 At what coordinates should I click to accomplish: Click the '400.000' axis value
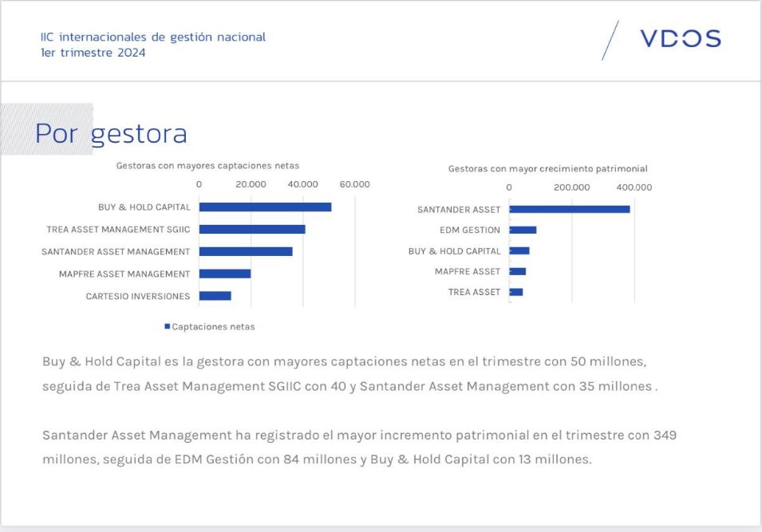tap(634, 187)
